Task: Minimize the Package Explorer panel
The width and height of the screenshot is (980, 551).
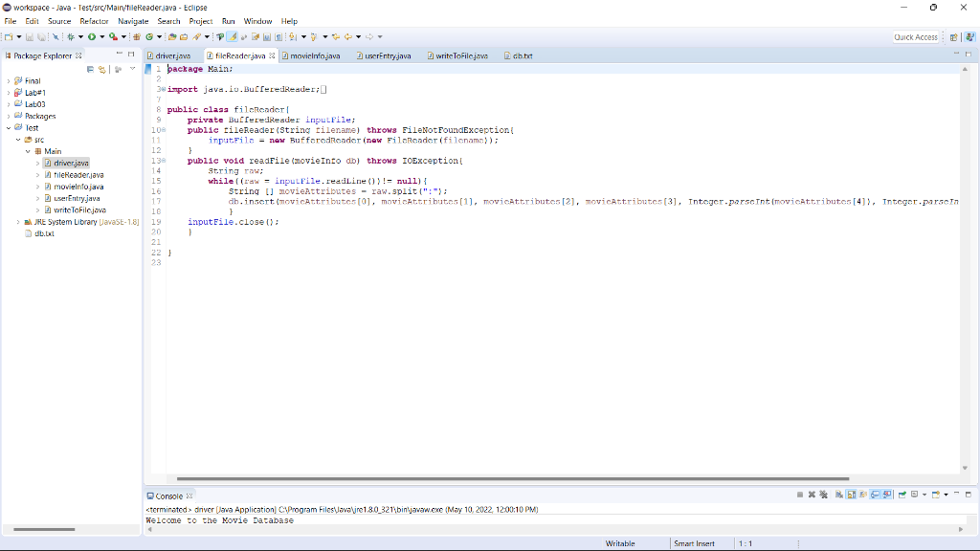Action: click(x=119, y=55)
